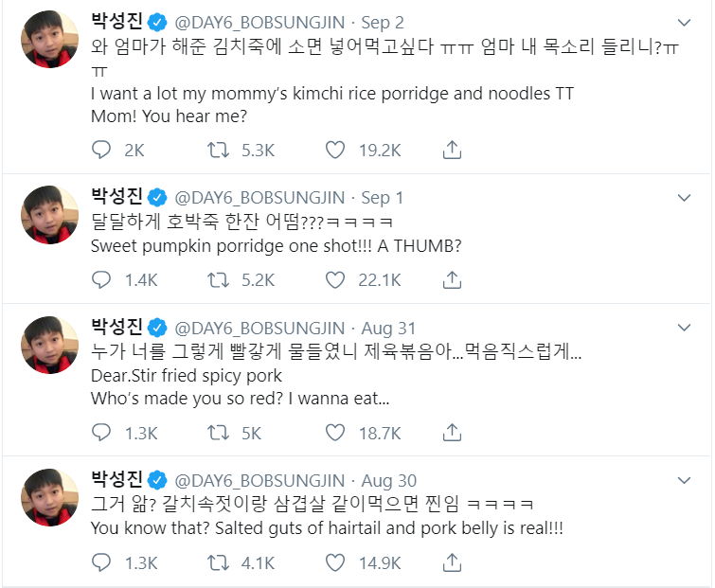Reply to the Sep 2 kimchi porridge tweet
Image resolution: width=715 pixels, height=588 pixels.
click(101, 150)
